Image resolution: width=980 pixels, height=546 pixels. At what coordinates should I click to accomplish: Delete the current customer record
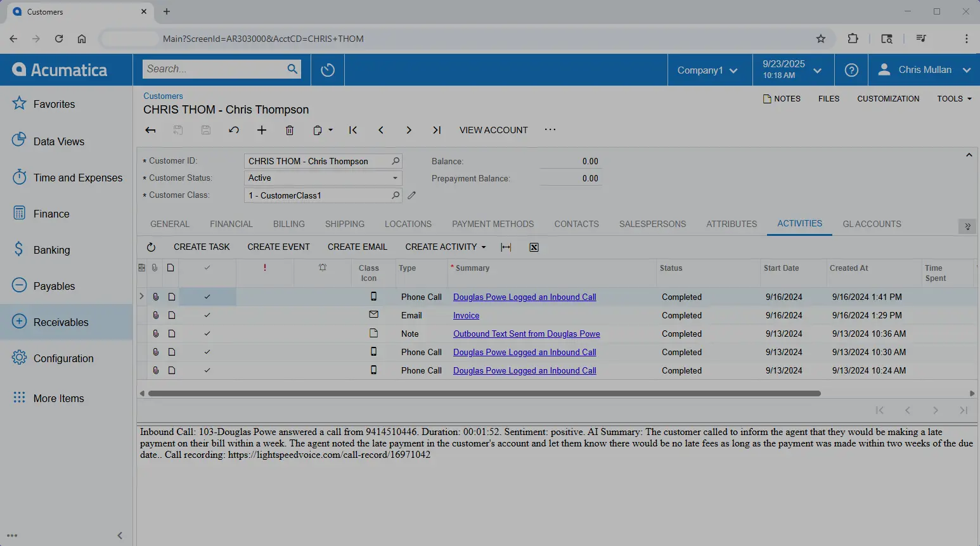pos(290,130)
